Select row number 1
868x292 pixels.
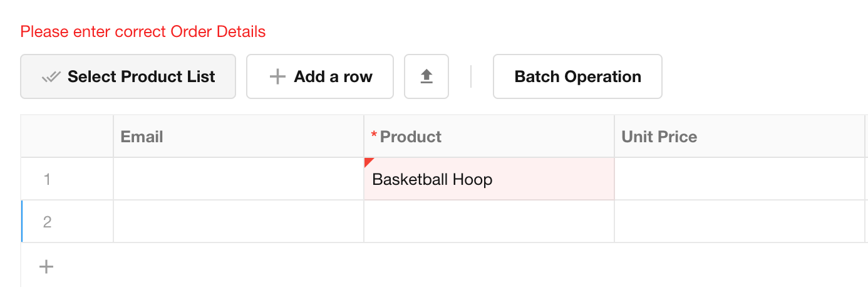(47, 179)
